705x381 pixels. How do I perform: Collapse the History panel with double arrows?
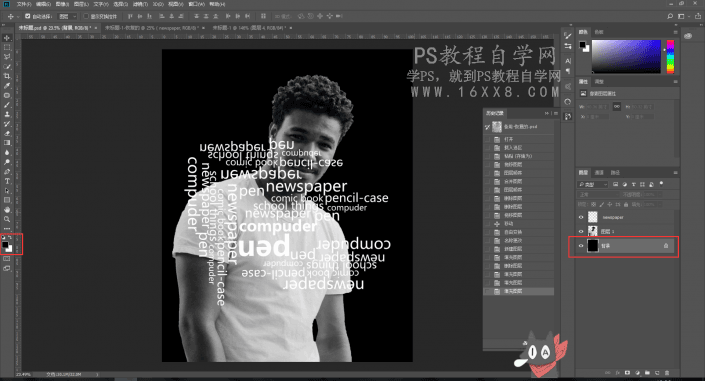click(x=547, y=113)
